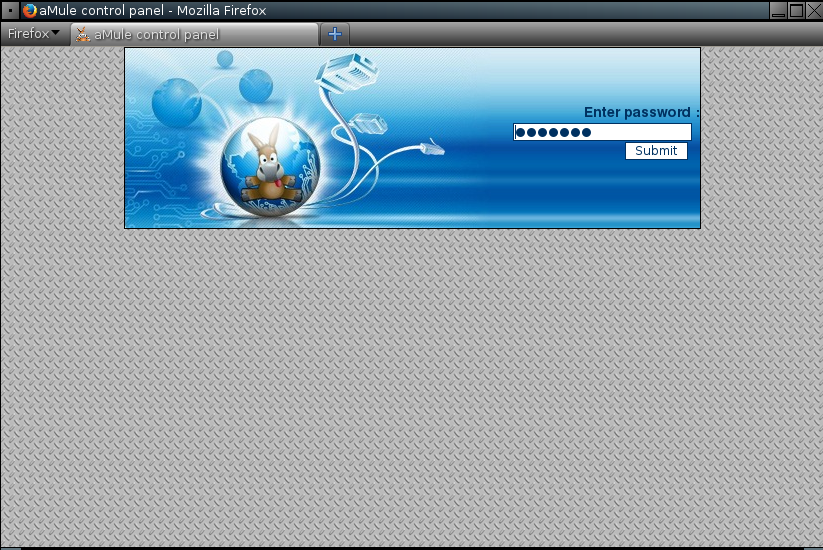This screenshot has width=823, height=550.
Task: Click the Firefox logo in title bar
Action: (30, 10)
